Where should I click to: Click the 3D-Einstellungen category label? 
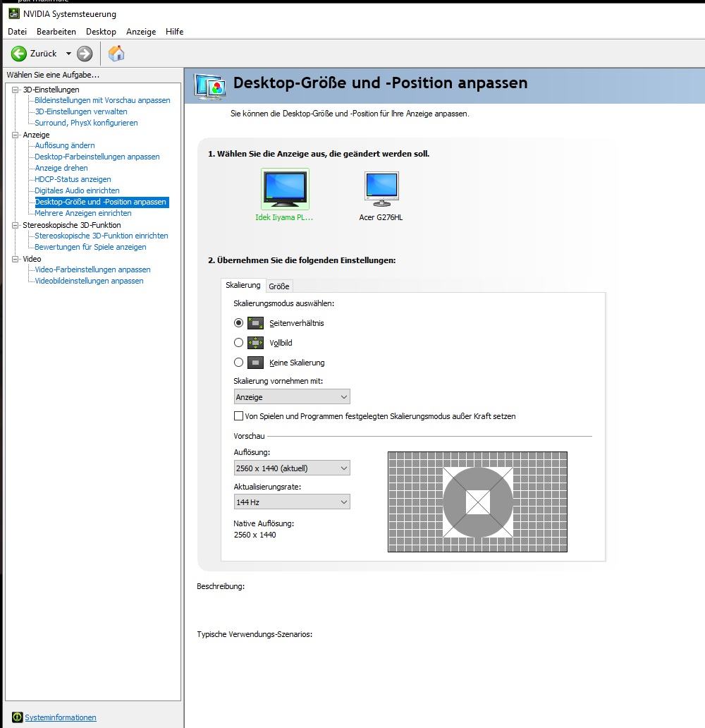click(x=51, y=90)
